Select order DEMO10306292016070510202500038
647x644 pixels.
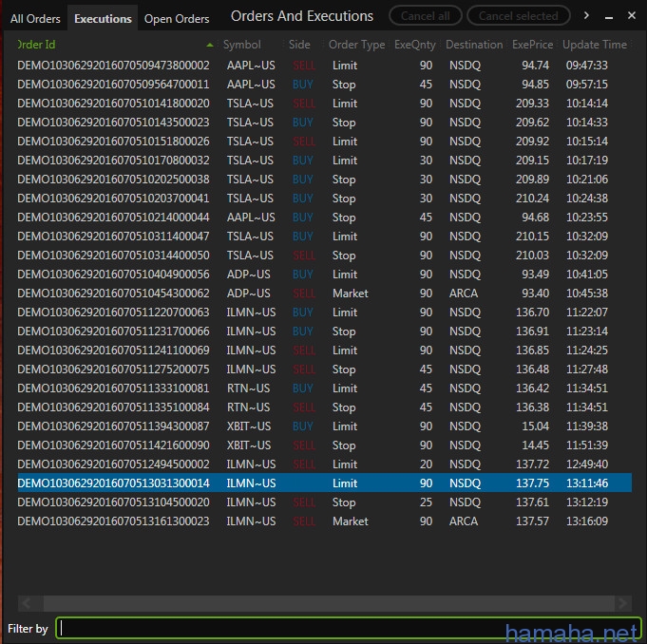tap(324, 180)
